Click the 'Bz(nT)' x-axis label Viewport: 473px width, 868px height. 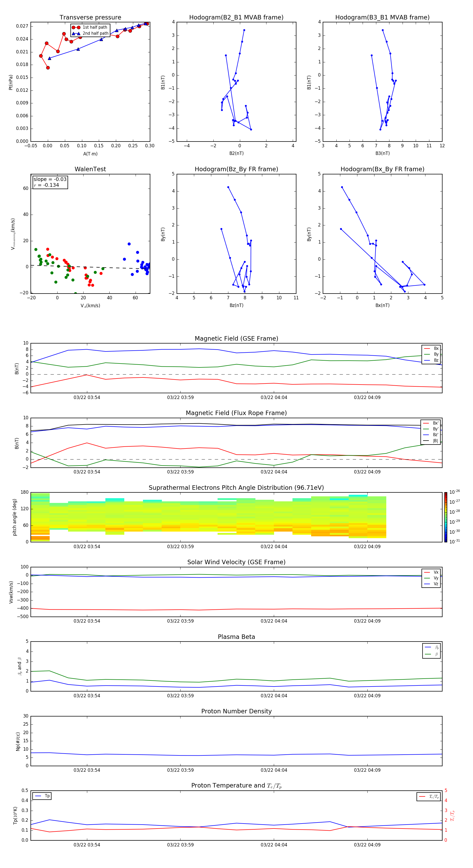[x=236, y=305]
